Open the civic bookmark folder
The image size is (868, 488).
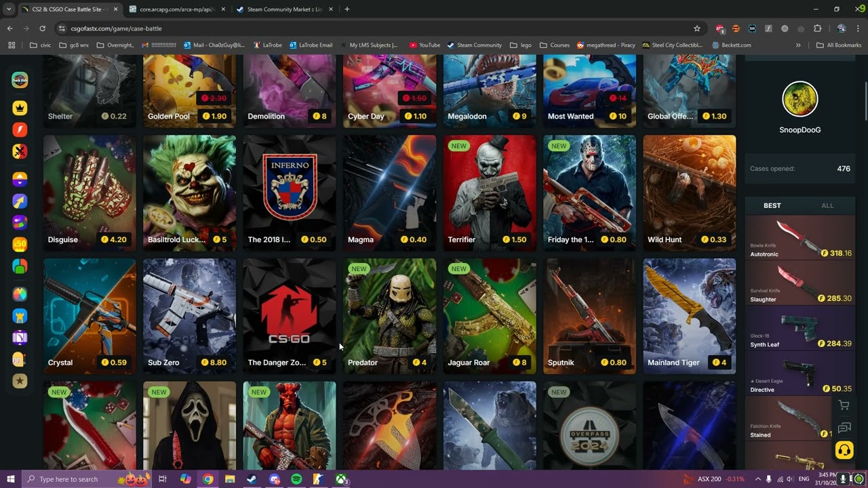40,45
